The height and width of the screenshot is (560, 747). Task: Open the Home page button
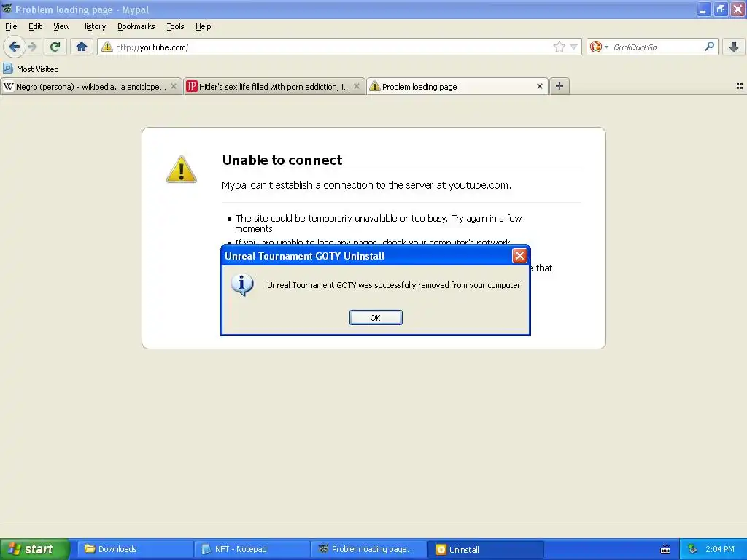(82, 47)
